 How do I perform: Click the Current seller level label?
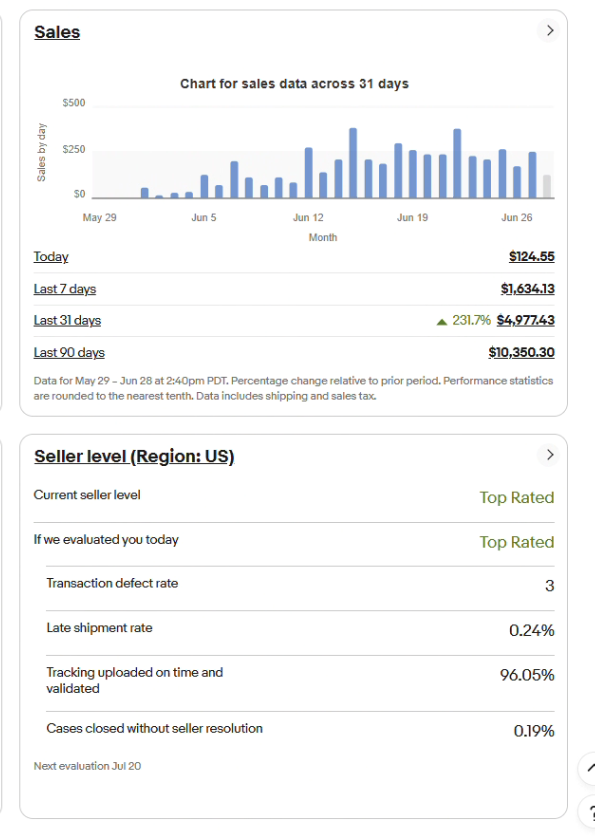click(x=87, y=495)
